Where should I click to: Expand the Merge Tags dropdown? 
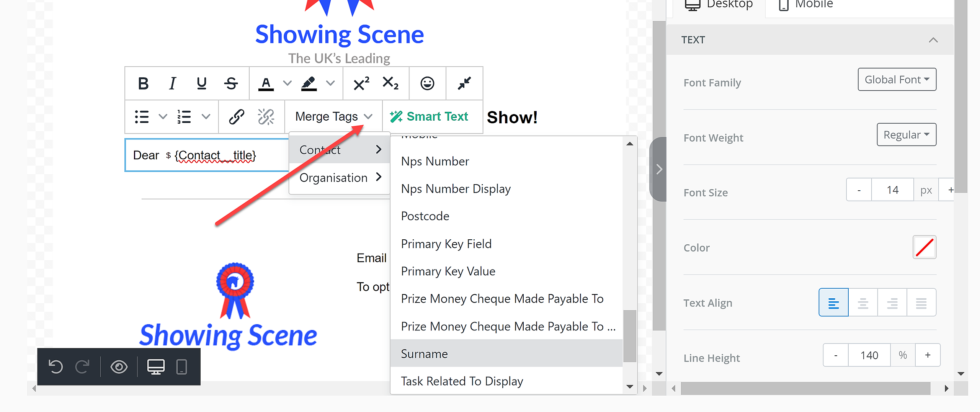(x=333, y=116)
